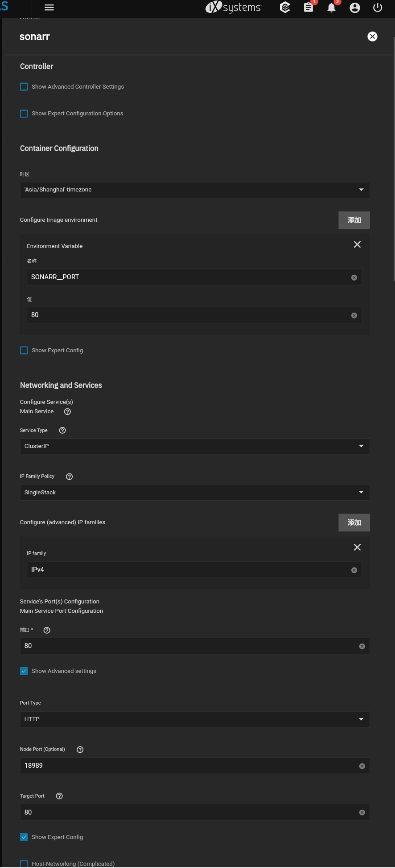Open the Port Type HTTP dropdown

[x=195, y=719]
